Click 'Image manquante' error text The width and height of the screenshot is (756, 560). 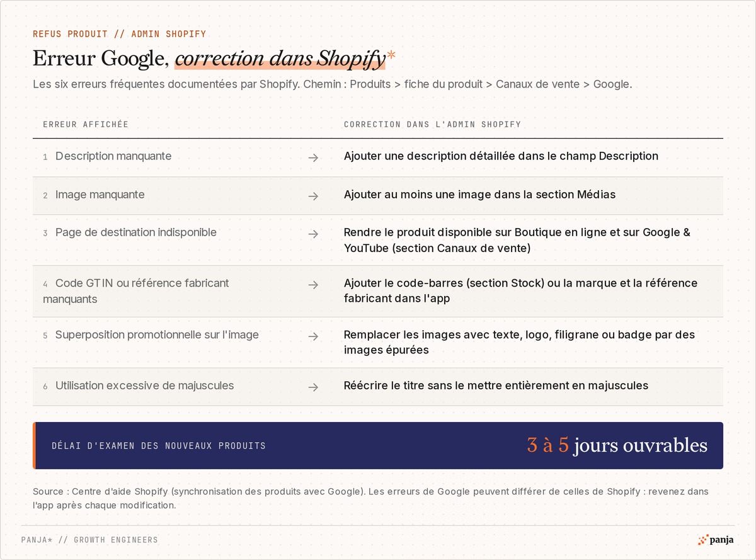(100, 195)
